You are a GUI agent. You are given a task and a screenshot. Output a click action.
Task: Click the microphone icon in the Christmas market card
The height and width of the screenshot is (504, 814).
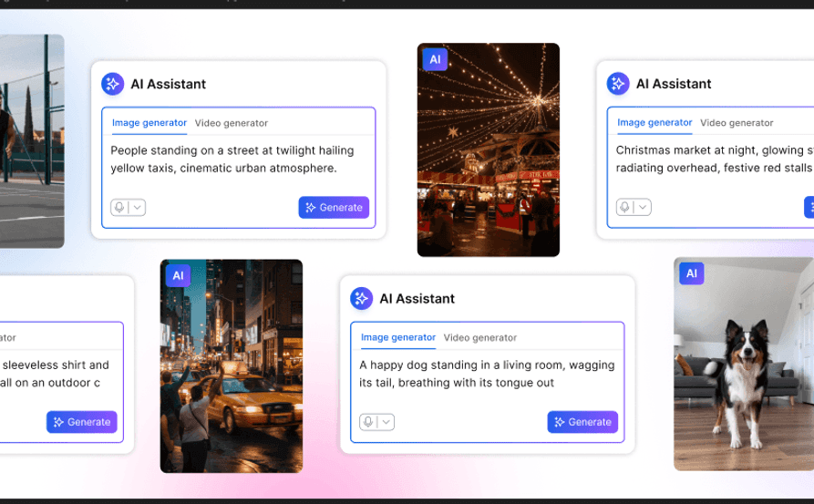coord(625,207)
